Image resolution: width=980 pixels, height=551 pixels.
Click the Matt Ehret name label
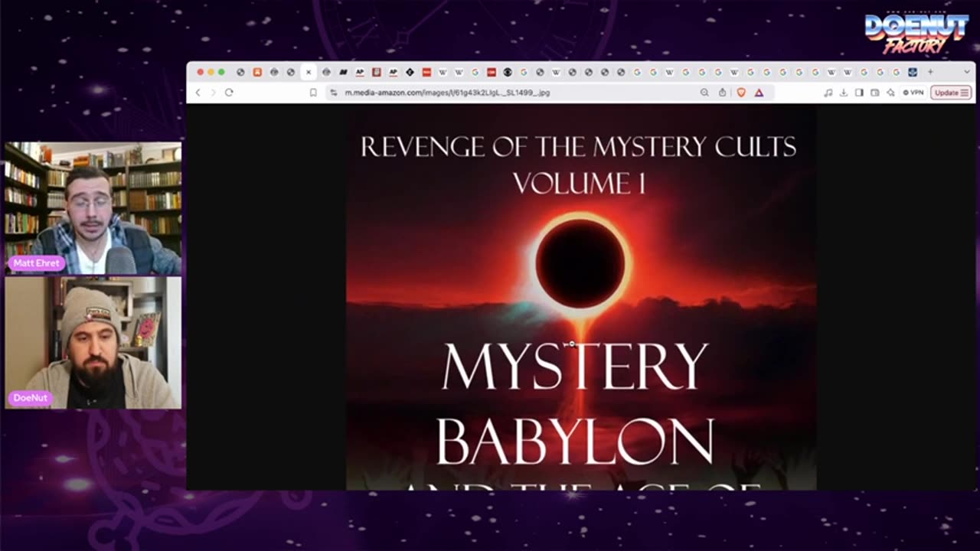pyautogui.click(x=38, y=262)
